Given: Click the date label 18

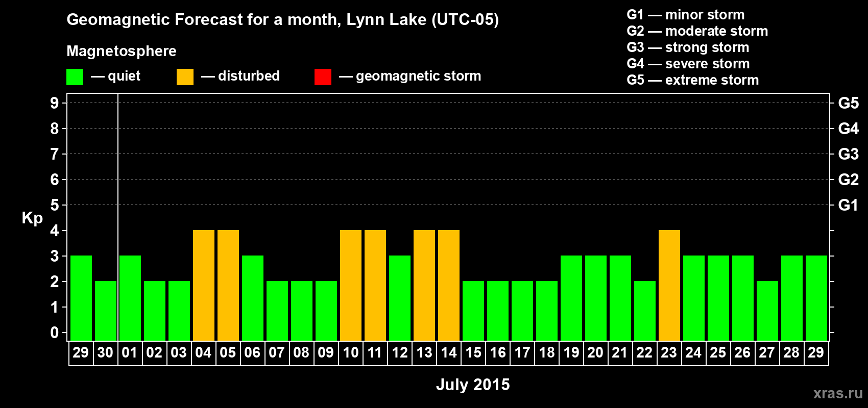Looking at the screenshot, I should pos(547,353).
